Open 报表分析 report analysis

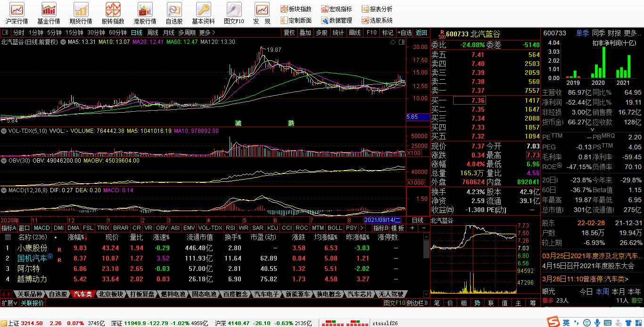point(377,9)
